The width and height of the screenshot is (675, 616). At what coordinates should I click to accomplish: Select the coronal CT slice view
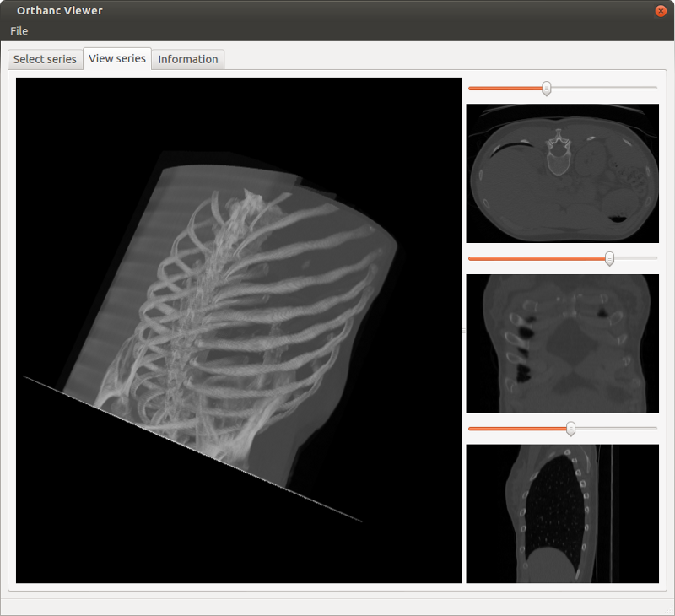pyautogui.click(x=562, y=343)
